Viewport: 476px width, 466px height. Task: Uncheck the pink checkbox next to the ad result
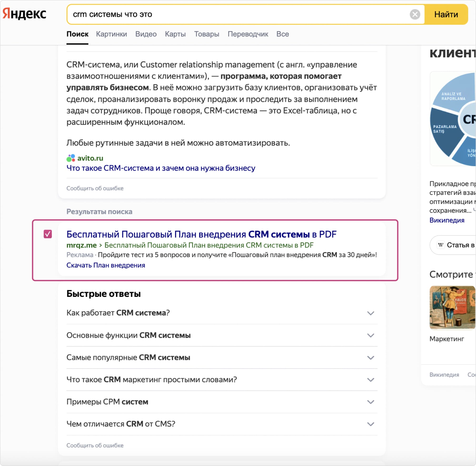48,234
